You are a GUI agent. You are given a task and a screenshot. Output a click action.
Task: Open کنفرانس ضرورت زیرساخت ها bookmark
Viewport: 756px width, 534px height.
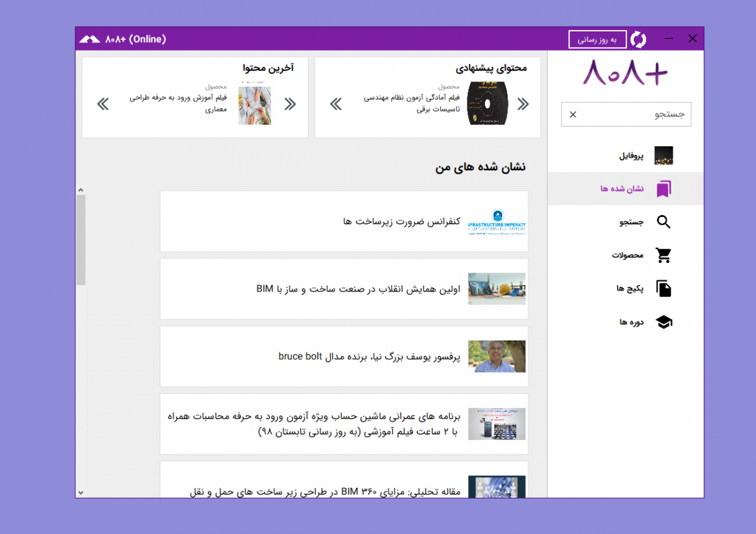tap(344, 221)
